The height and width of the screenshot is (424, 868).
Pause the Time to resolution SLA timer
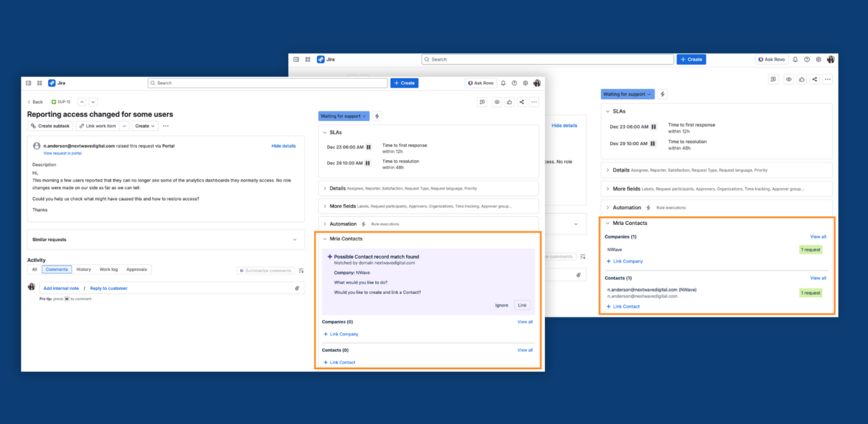[x=368, y=163]
